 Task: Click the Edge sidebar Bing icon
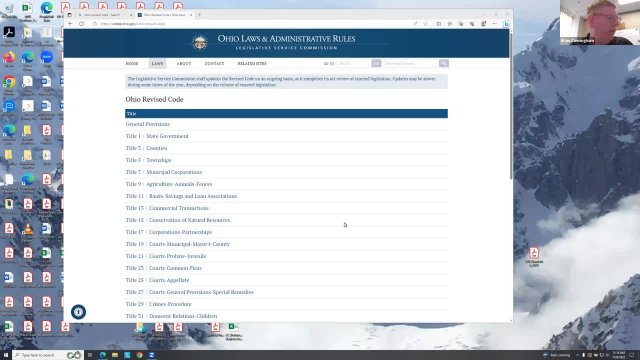[x=507, y=24]
